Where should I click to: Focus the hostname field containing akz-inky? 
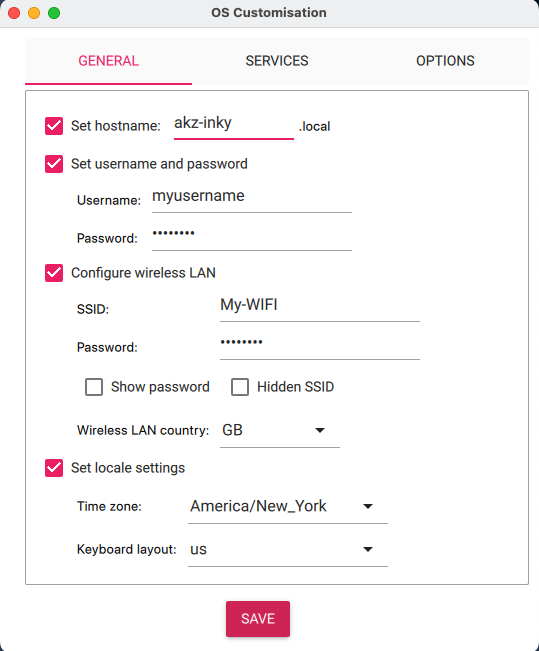[234, 125]
